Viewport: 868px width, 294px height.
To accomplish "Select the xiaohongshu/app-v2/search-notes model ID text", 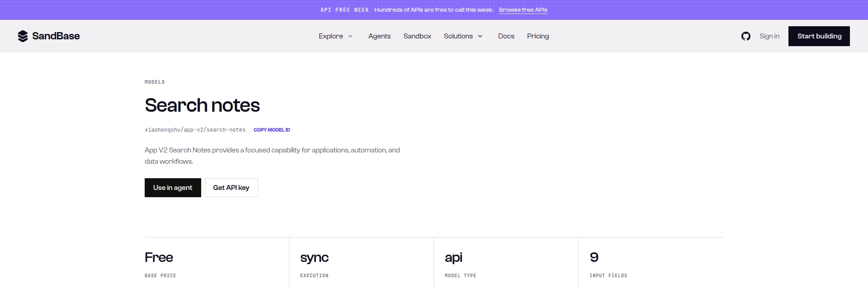I will [x=195, y=130].
